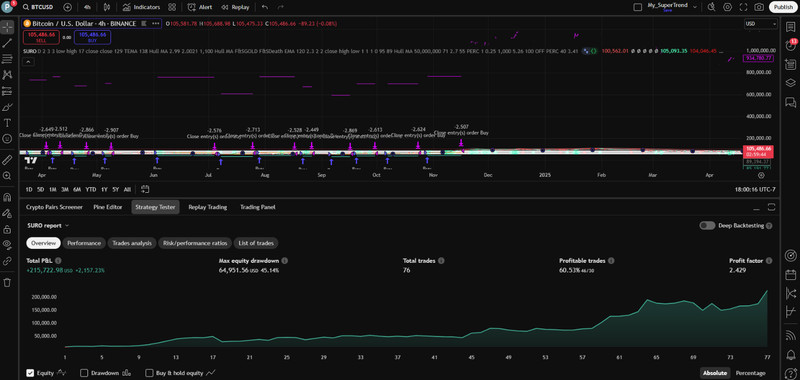The image size is (800, 380).
Task: Enable the Deep Backtesting toggle
Action: 707,225
